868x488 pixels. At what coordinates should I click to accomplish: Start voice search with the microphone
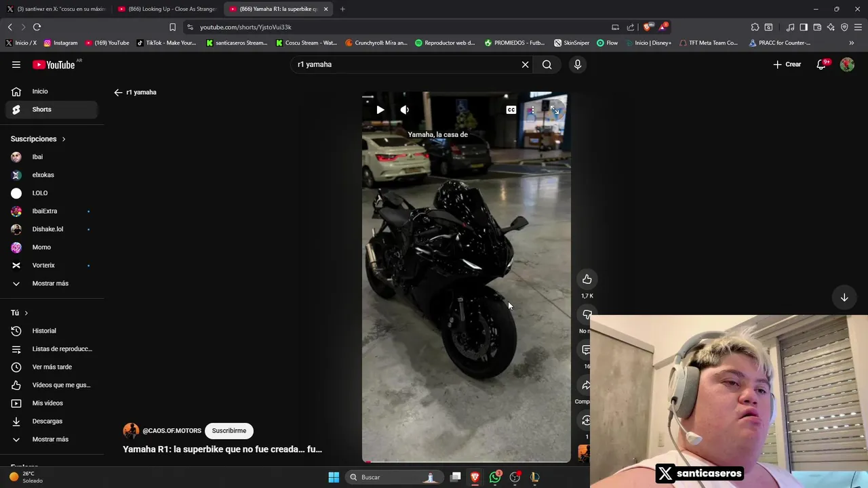(578, 64)
